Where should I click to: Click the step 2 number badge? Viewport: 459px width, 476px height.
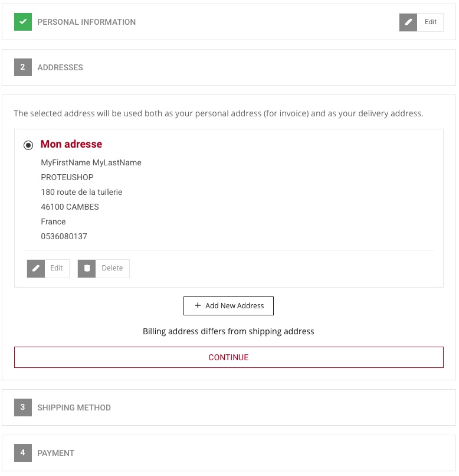tap(23, 67)
